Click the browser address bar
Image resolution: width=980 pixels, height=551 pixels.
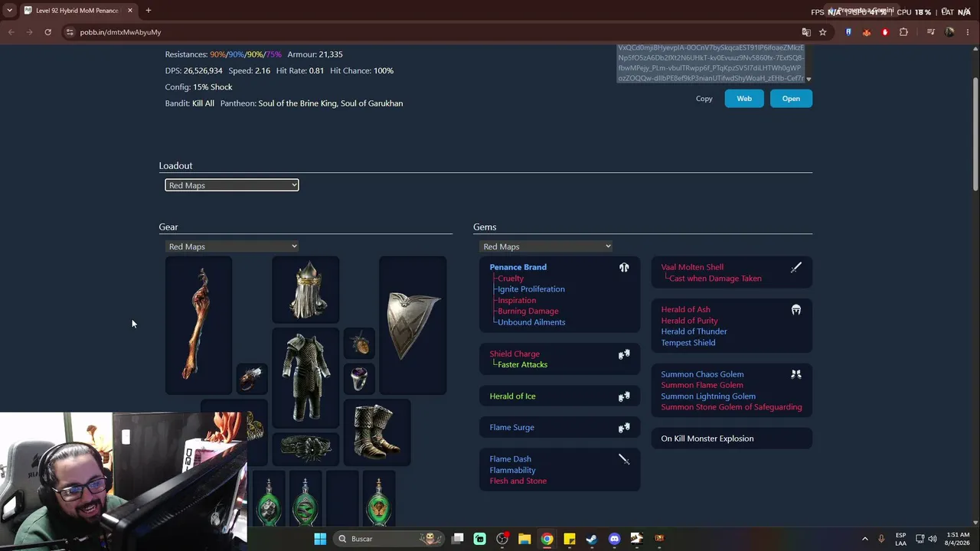(429, 32)
